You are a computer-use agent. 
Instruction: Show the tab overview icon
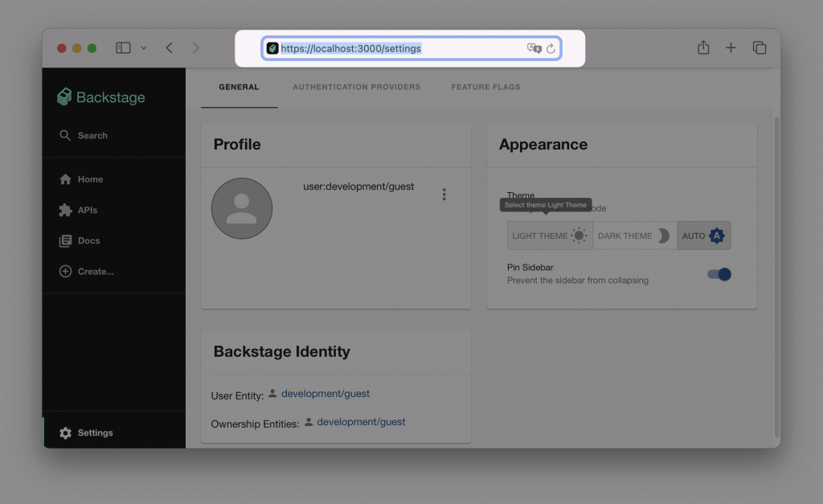(759, 47)
